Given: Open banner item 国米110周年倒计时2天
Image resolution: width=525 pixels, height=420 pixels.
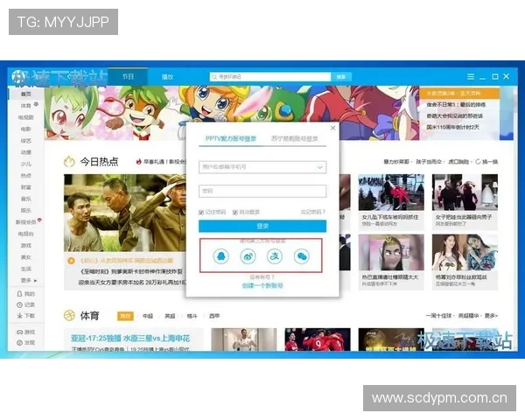Looking at the screenshot, I should tap(452, 127).
